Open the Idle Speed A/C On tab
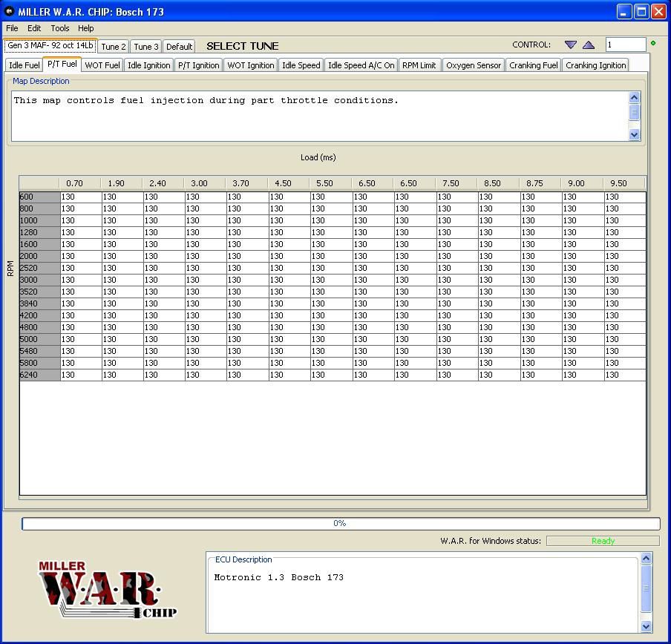The height and width of the screenshot is (644, 671). tap(361, 65)
